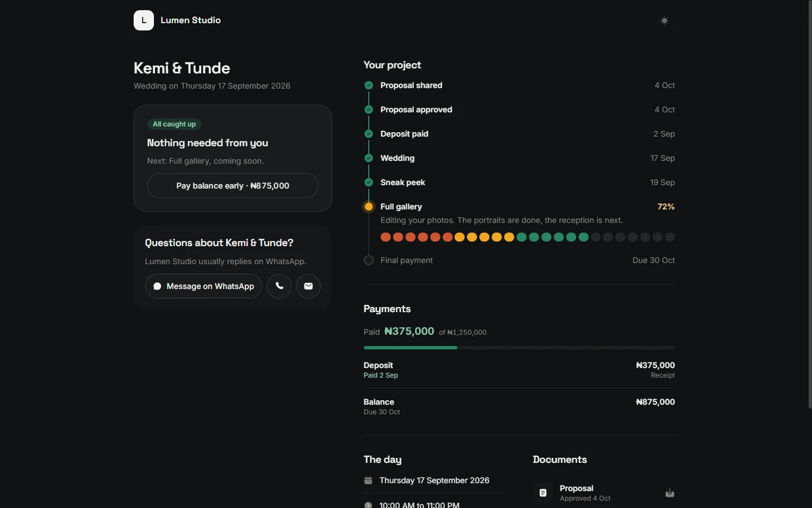Click the Wedding step checkmark
Viewport: 812px width, 508px height.
369,158
